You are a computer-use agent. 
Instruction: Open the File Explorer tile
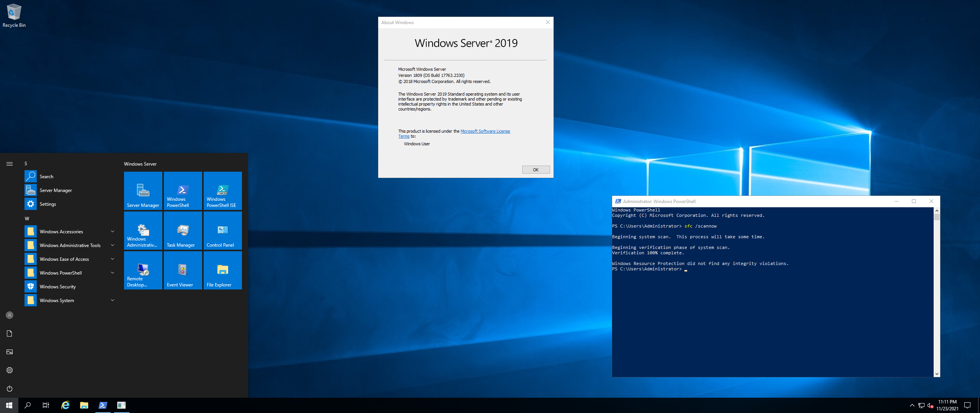223,270
